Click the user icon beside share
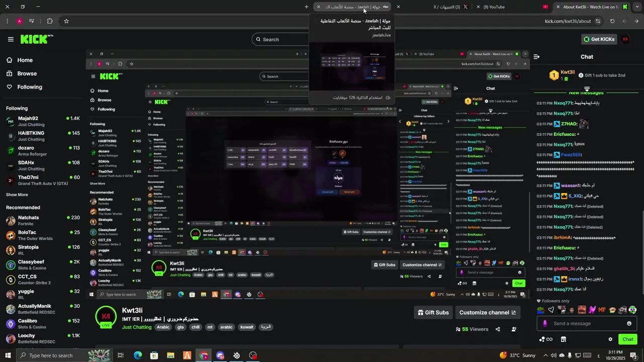This screenshot has width=644, height=362. click(514, 329)
